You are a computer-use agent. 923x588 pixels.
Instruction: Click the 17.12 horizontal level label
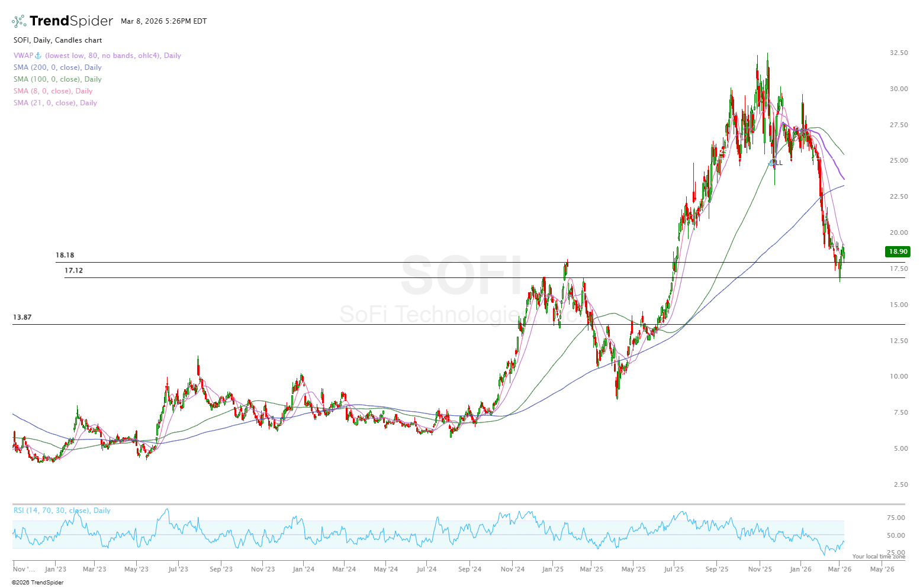[x=73, y=270]
